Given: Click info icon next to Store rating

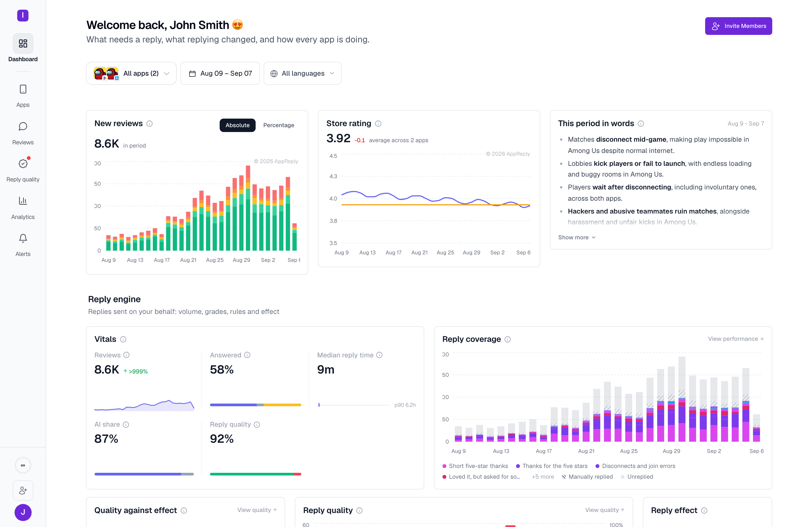Looking at the screenshot, I should pyautogui.click(x=378, y=124).
